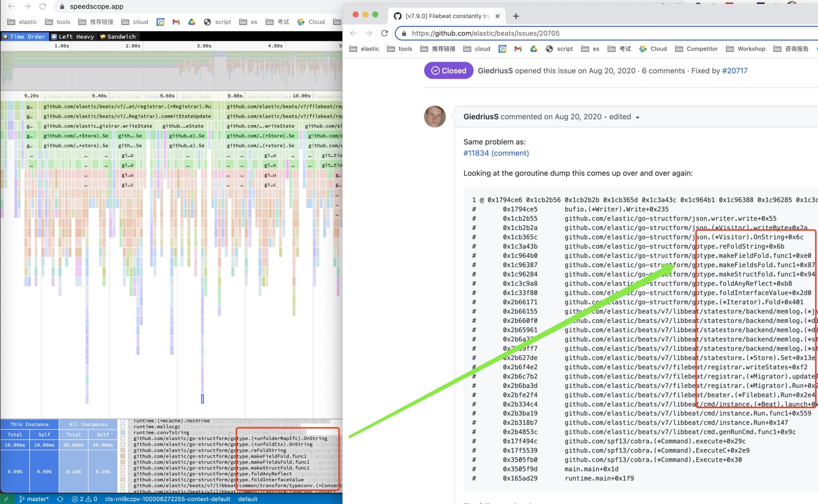Reload the speedscope.app page

(x=43, y=7)
